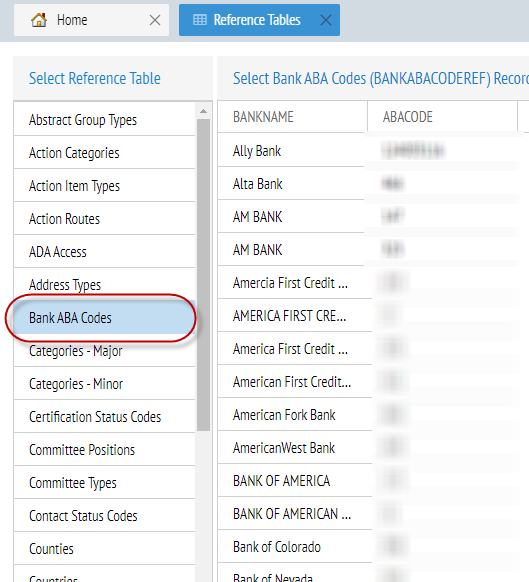The width and height of the screenshot is (529, 582).
Task: Select the Ally Bank record
Action: (x=373, y=151)
